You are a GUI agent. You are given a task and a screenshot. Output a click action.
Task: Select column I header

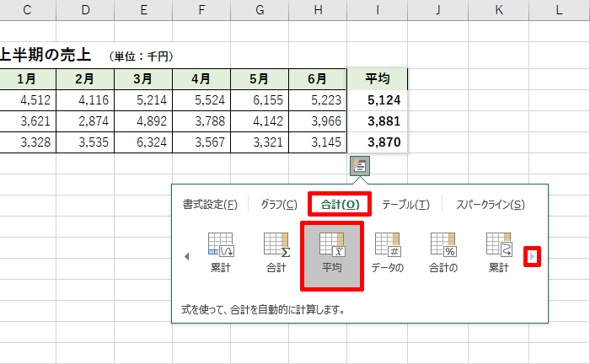tap(377, 10)
